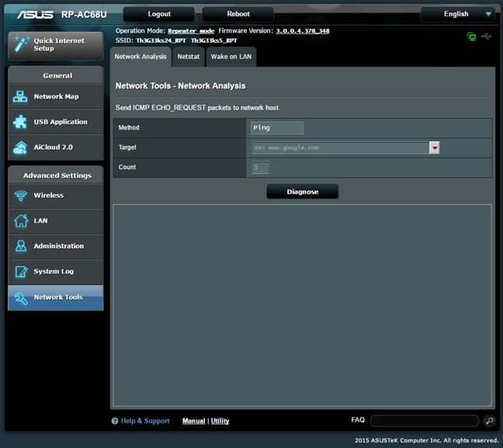Viewport: 503px width, 448px height.
Task: Click the USB Application puzzle icon
Action: 20,122
